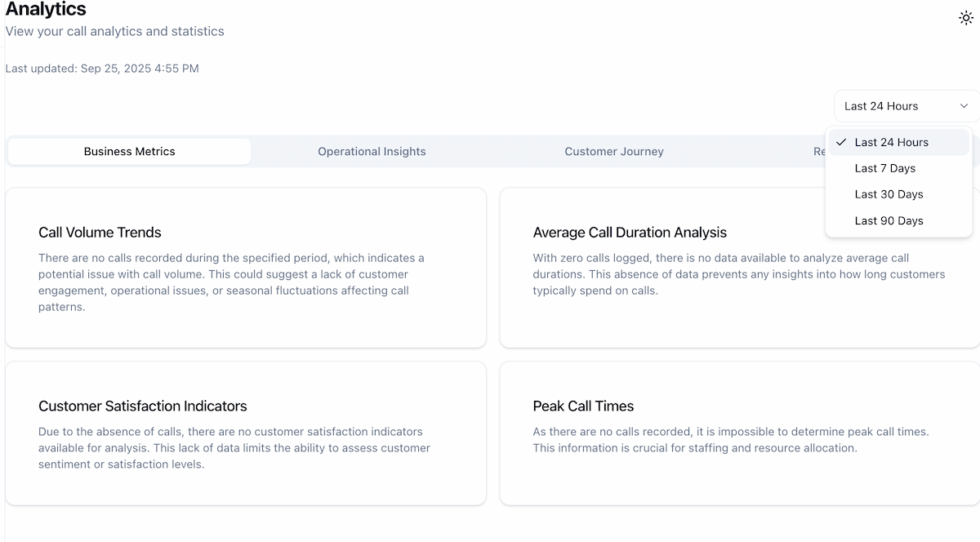Screen dimensions: 980x542
Task: Click the partially hidden tab starting with Re
Action: [818, 151]
